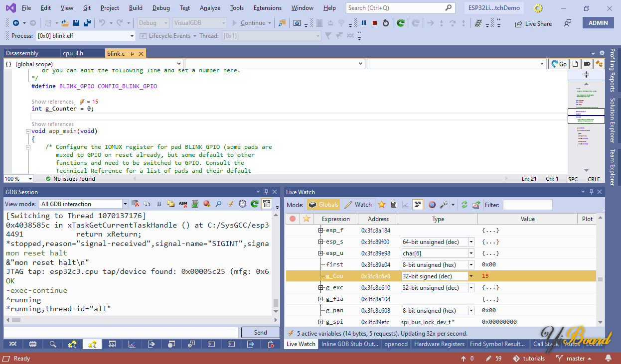
Task: Click Continue to resume debugging
Action: 248,23
